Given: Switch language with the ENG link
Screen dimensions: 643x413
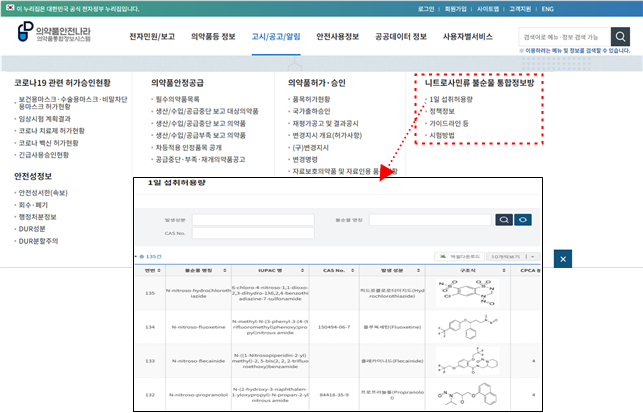Looking at the screenshot, I should click(x=547, y=9).
